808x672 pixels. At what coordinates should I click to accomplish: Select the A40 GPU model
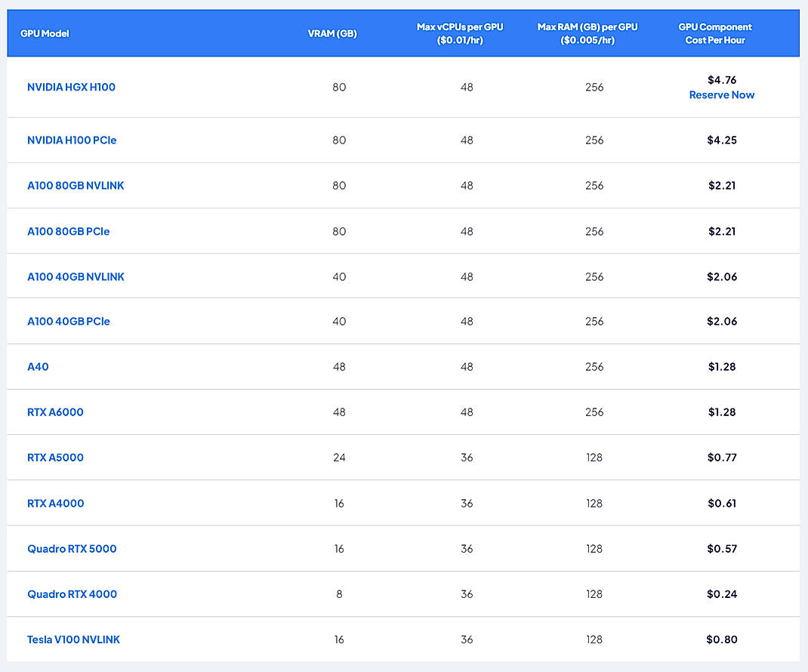38,367
